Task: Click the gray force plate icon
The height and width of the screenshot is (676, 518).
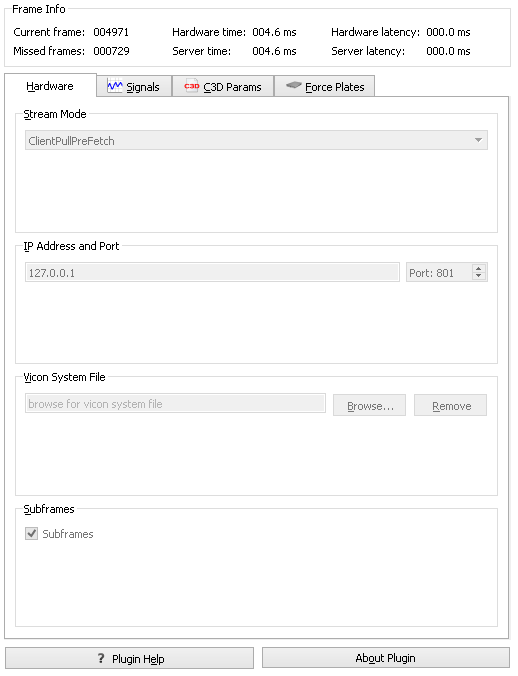Action: (x=293, y=85)
